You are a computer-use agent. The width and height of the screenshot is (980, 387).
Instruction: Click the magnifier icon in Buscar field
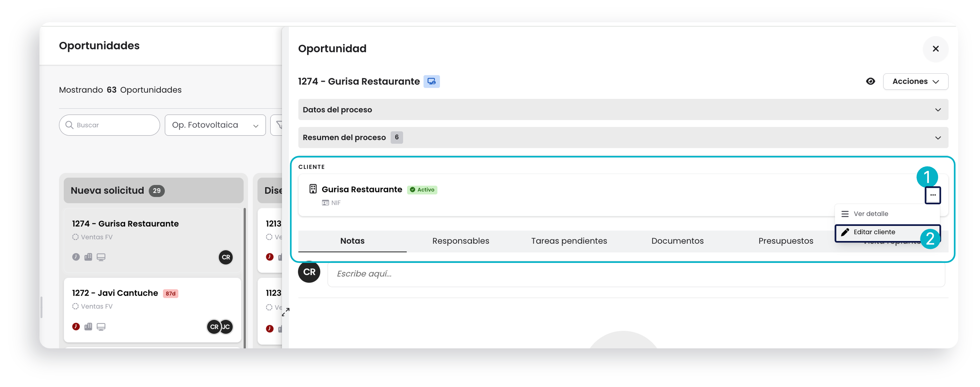[x=69, y=125]
